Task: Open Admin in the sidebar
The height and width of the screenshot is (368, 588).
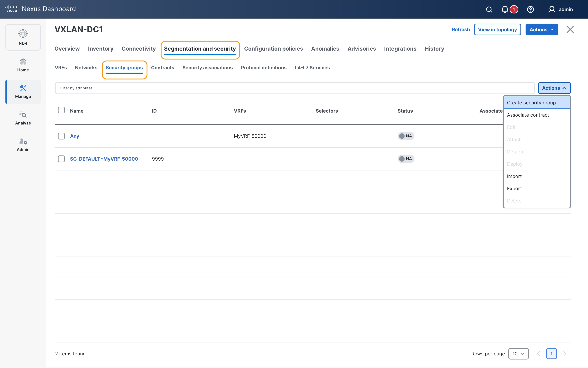Action: pos(23,145)
